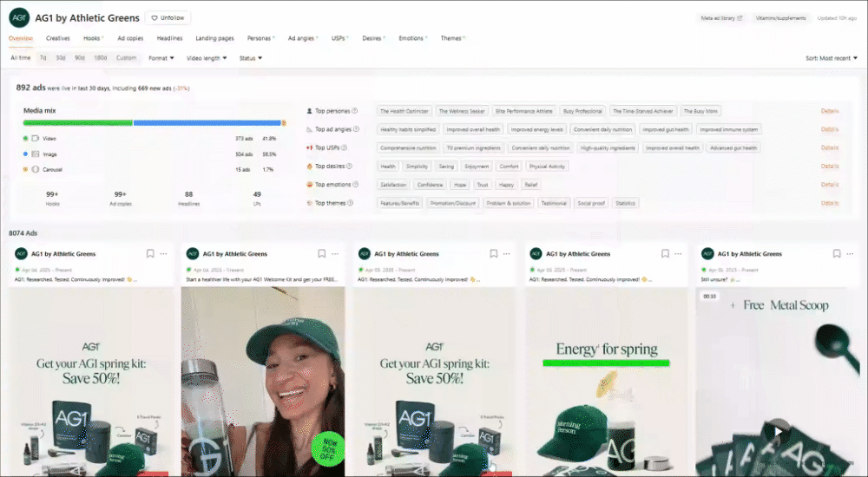Viewport: 868px width, 477px height.
Task: Open the Format dropdown filter
Action: coord(161,58)
